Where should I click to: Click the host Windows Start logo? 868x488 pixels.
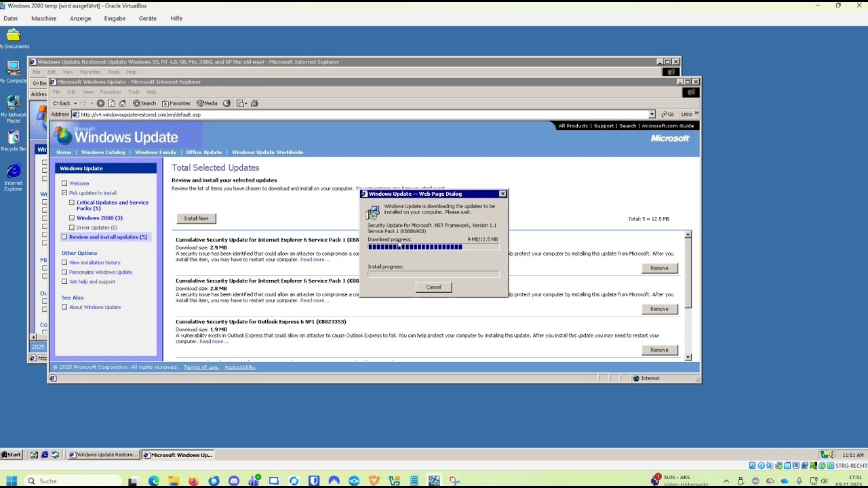click(12, 481)
